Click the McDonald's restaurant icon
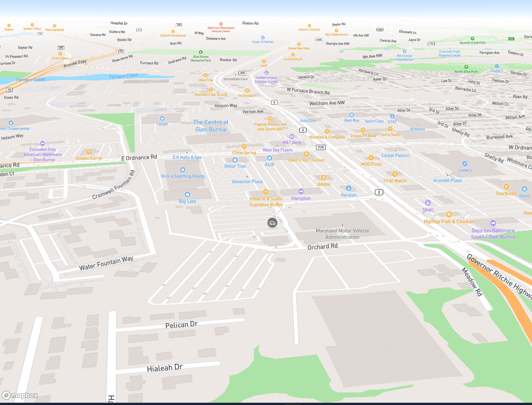Image resolution: width=532 pixels, height=405 pixels. [247, 91]
